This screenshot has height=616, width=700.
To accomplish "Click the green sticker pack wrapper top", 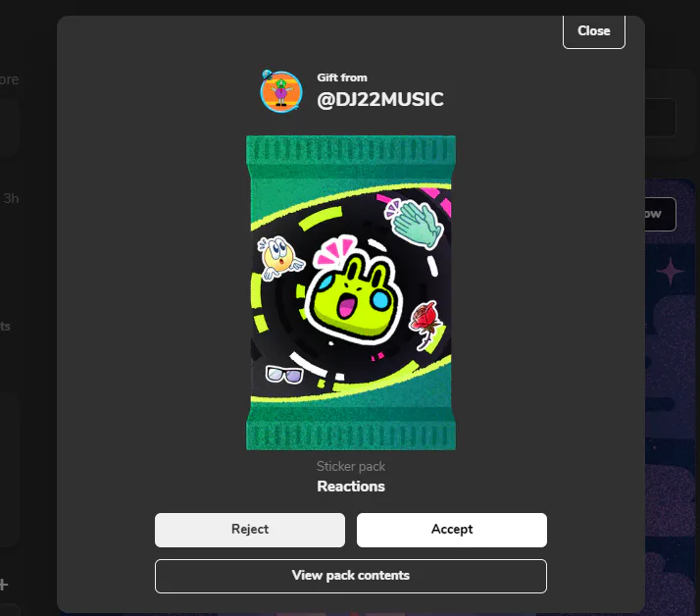I will tap(351, 150).
